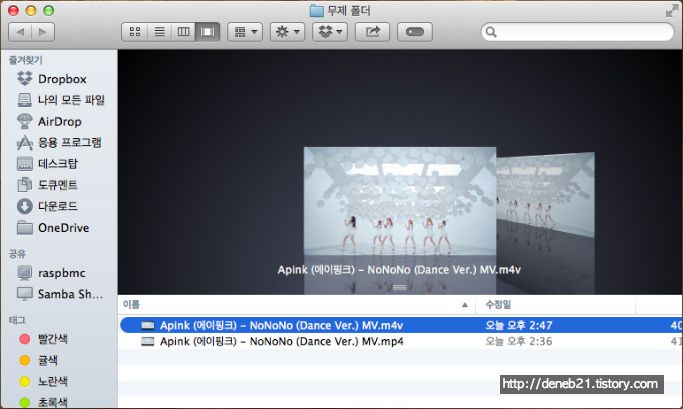Click the Edit Tags toolbar button

[x=415, y=32]
